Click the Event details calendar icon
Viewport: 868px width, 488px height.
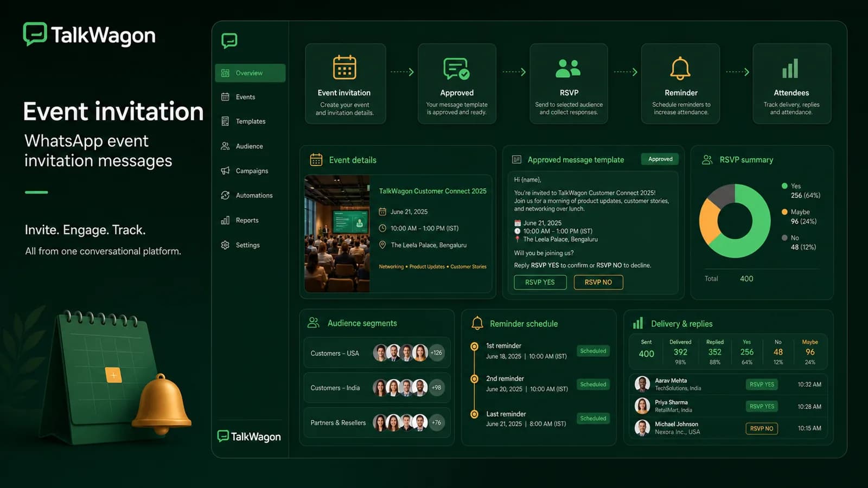click(316, 160)
